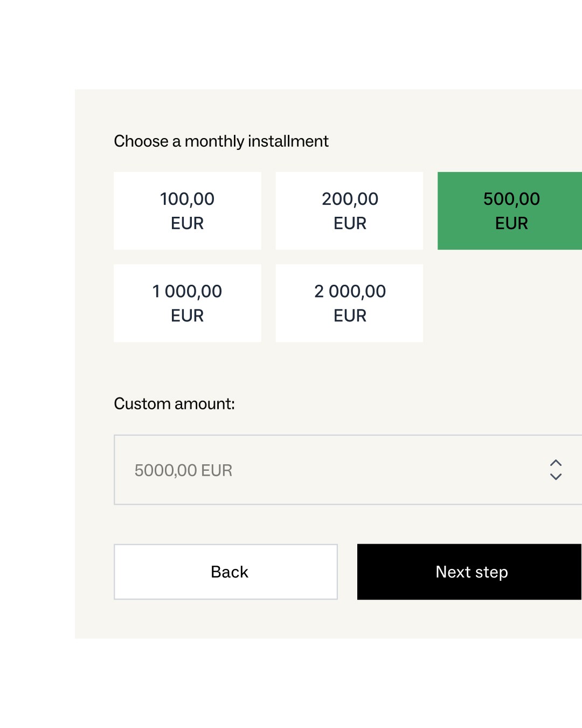Click the up arrow in custom amount field
The image size is (582, 728).
coord(556,463)
